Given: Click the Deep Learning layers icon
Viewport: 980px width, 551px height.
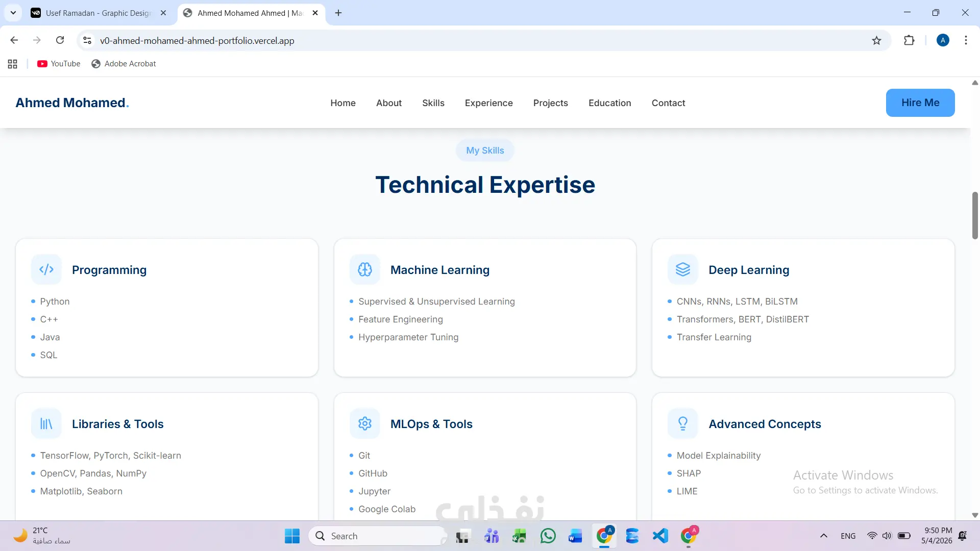Looking at the screenshot, I should click(683, 269).
